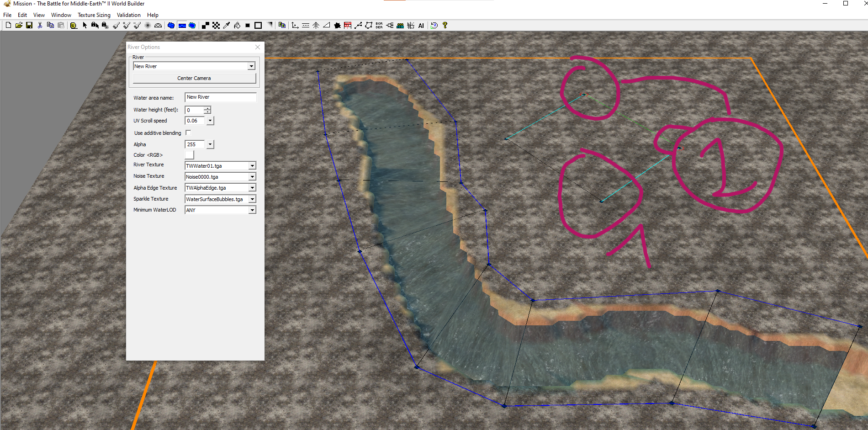Close the River Options panel
868x430 pixels.
click(x=258, y=47)
